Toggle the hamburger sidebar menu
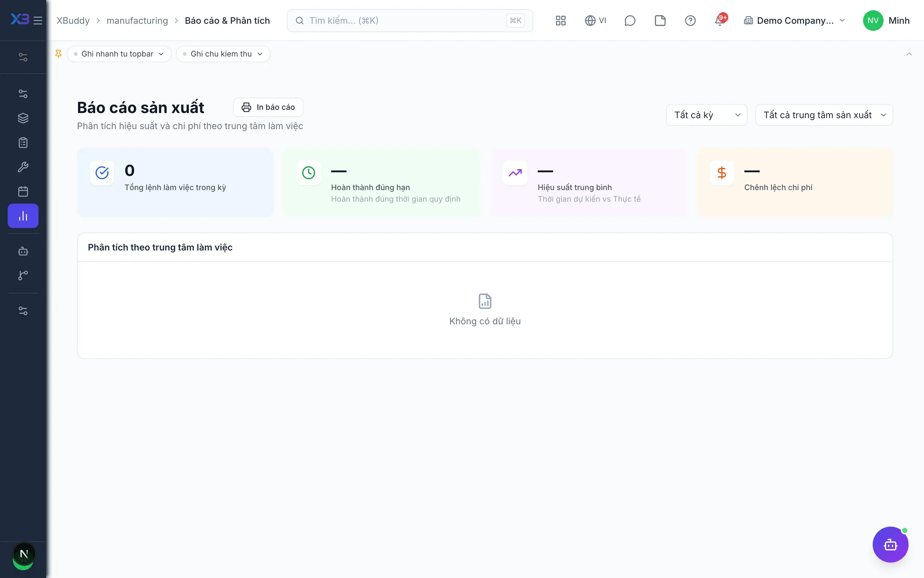Viewport: 924px width, 578px height. 38,20
